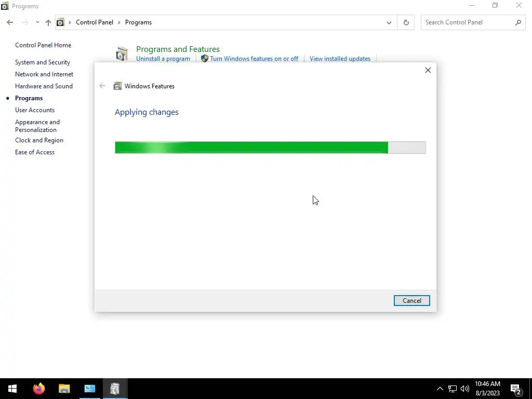Screen dimensions: 532x399
Task: Open the network status tray icon
Action: pos(453,389)
